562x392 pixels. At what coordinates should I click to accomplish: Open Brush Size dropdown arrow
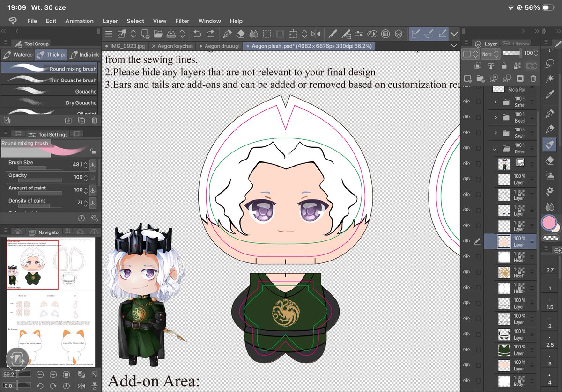[x=93, y=165]
